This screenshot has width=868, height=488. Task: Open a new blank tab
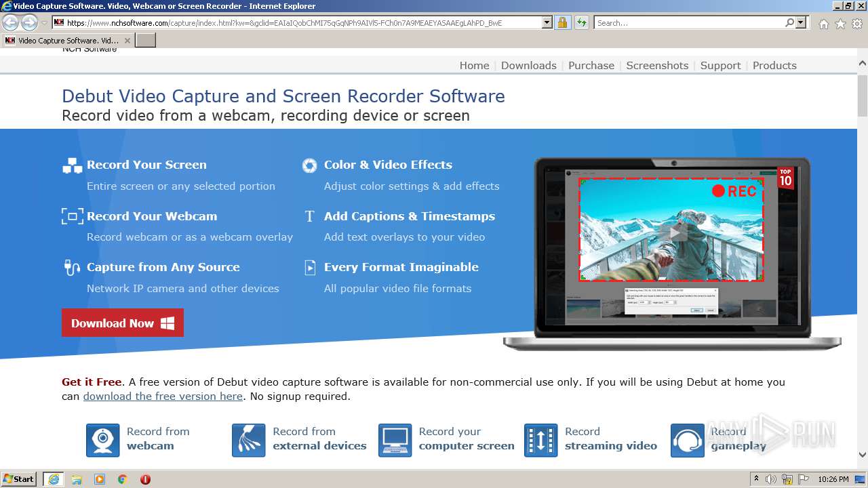pos(146,41)
